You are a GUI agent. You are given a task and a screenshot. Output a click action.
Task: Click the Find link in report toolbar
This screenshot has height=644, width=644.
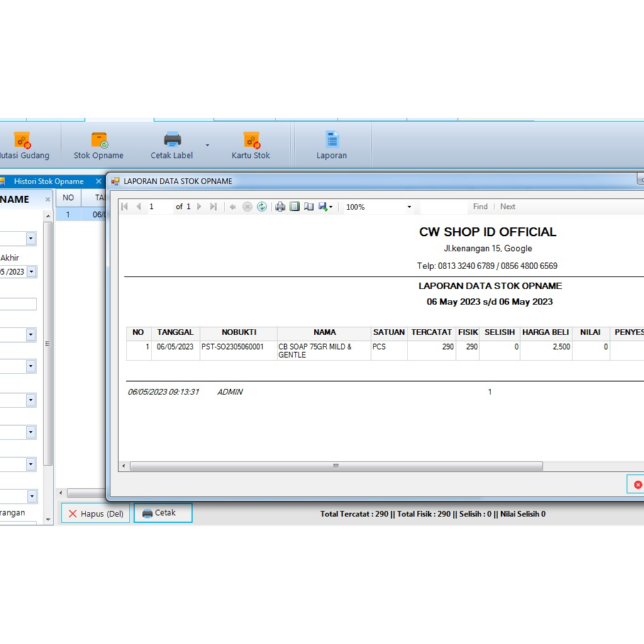click(x=480, y=206)
